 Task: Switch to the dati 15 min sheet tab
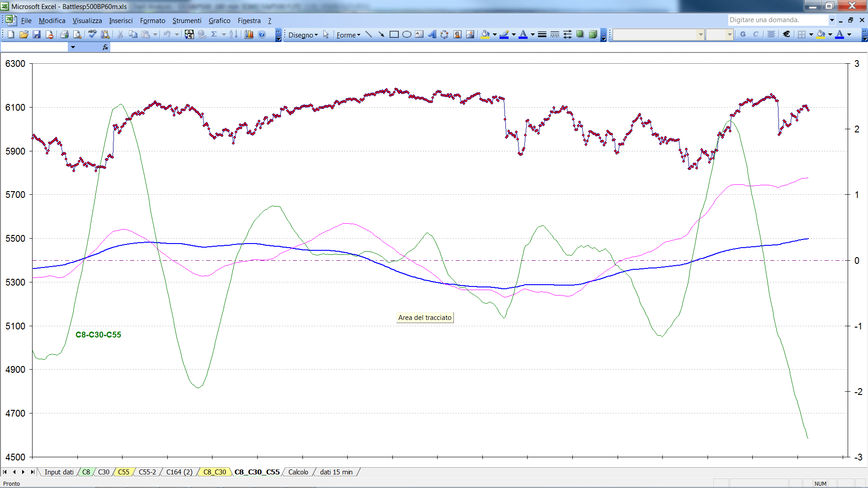[336, 472]
